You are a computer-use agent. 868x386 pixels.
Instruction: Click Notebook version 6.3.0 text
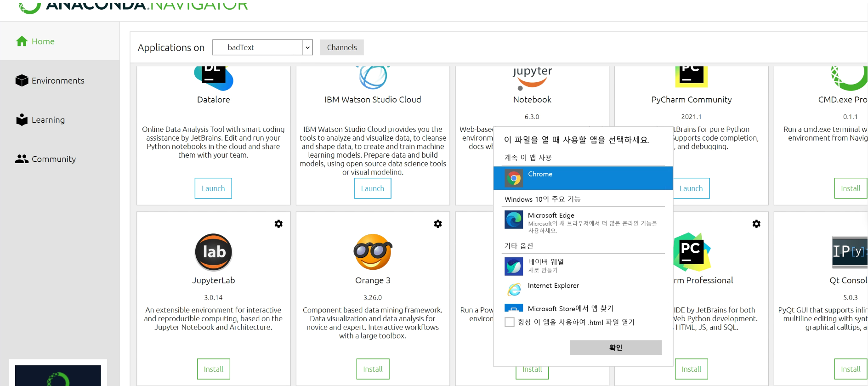point(532,117)
